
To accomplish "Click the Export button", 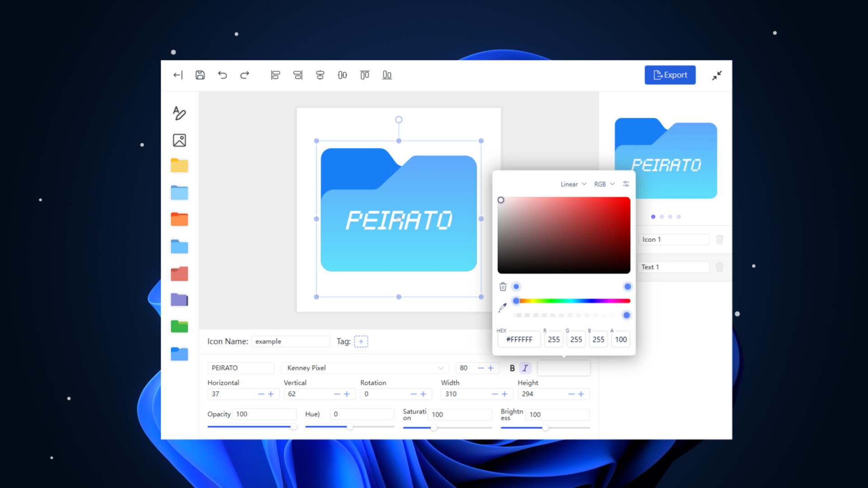I will [x=670, y=75].
